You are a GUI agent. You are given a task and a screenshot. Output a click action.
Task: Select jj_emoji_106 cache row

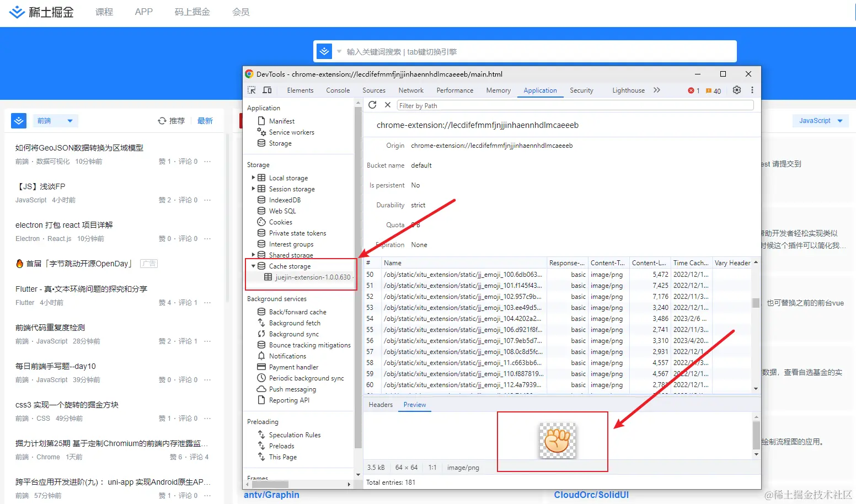[557, 330]
